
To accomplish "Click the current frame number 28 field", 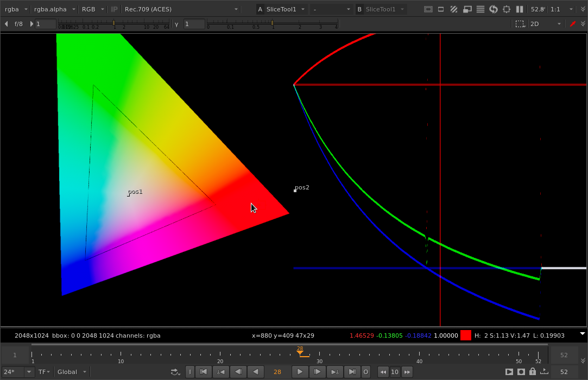I will tap(277, 372).
